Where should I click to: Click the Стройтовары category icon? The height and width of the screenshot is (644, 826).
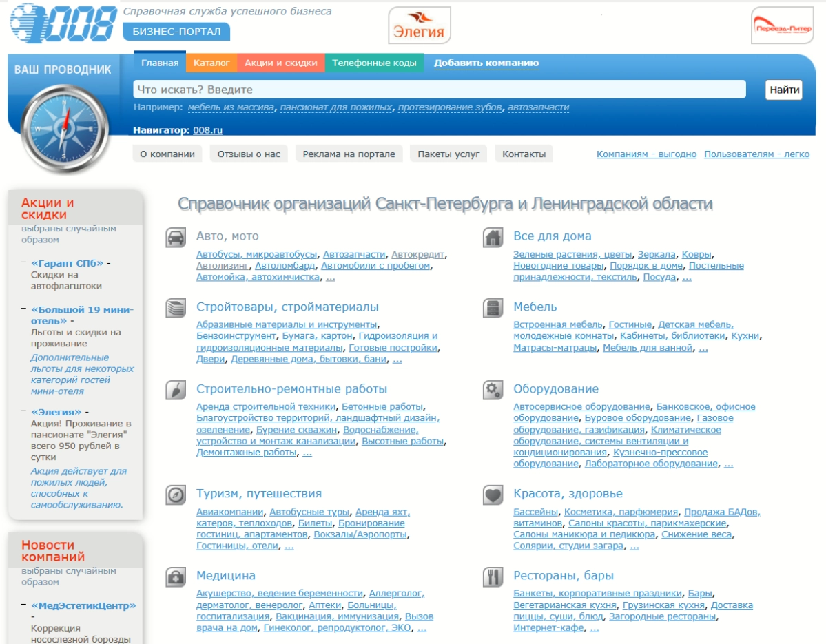pyautogui.click(x=176, y=308)
